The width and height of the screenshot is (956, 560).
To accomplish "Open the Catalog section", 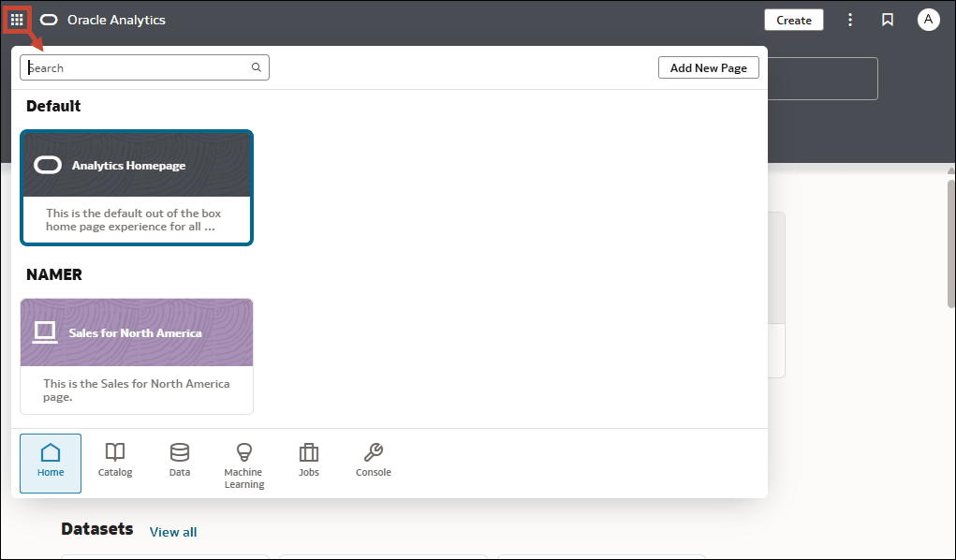I will (114, 463).
